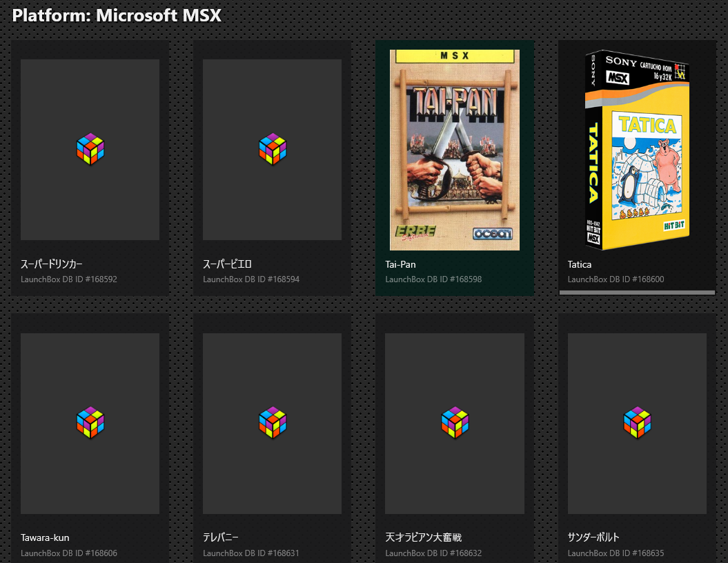Select the text LaunchBox DB ID #168635
The width and height of the screenshot is (728, 563).
[x=616, y=553]
